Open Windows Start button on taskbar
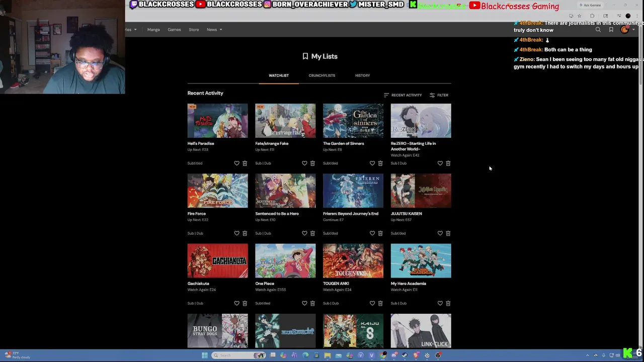The image size is (644, 362). pos(205,355)
